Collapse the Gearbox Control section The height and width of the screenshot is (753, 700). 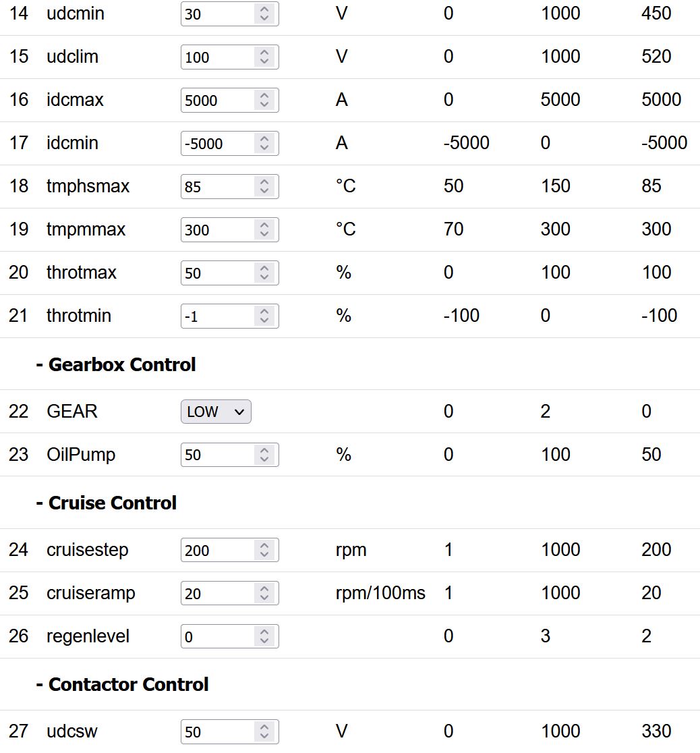coord(115,364)
